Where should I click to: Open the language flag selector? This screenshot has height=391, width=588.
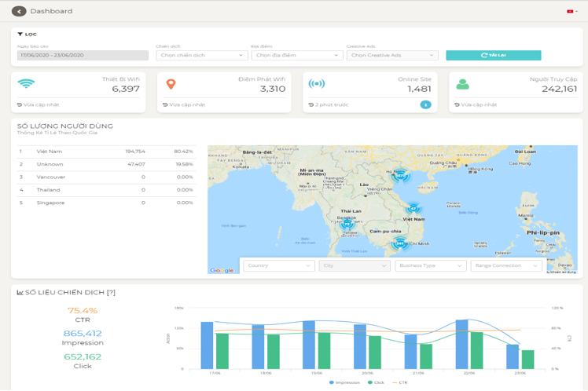pos(571,11)
